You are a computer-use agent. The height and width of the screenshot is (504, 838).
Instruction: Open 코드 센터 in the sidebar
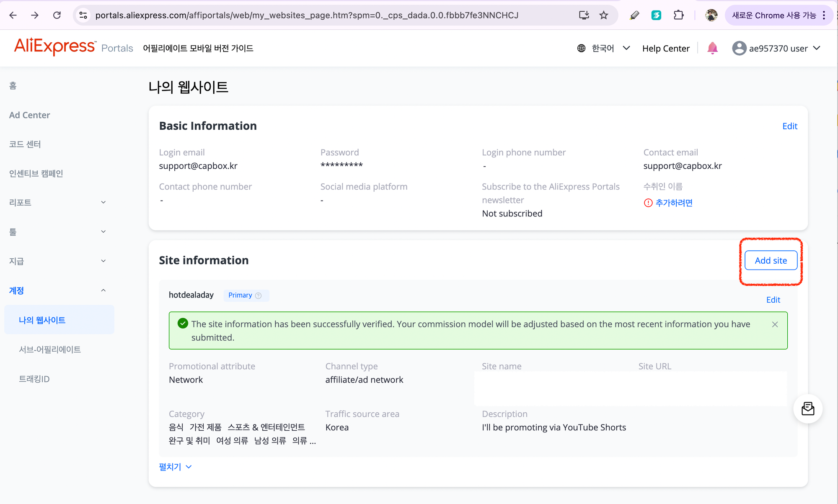point(25,144)
